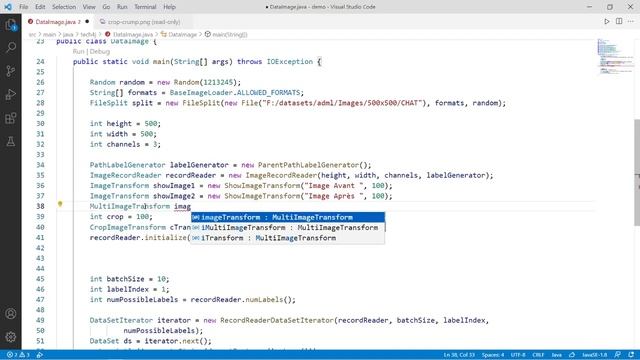Screen dimensions: 640x360
Task: Click JavaSE-1.8 runtime in status bar
Action: tap(594, 355)
